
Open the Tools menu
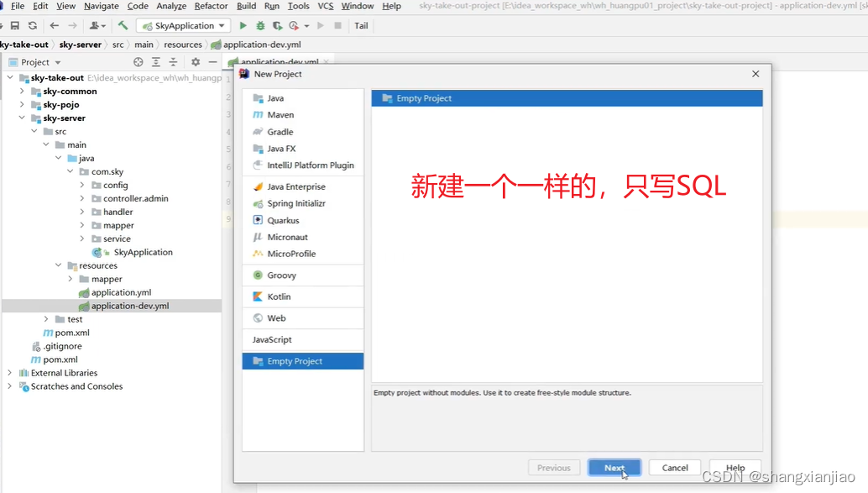[298, 6]
